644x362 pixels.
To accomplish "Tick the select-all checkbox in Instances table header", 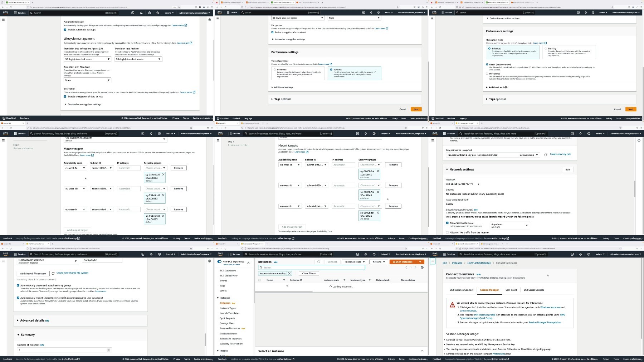I will click(259, 280).
